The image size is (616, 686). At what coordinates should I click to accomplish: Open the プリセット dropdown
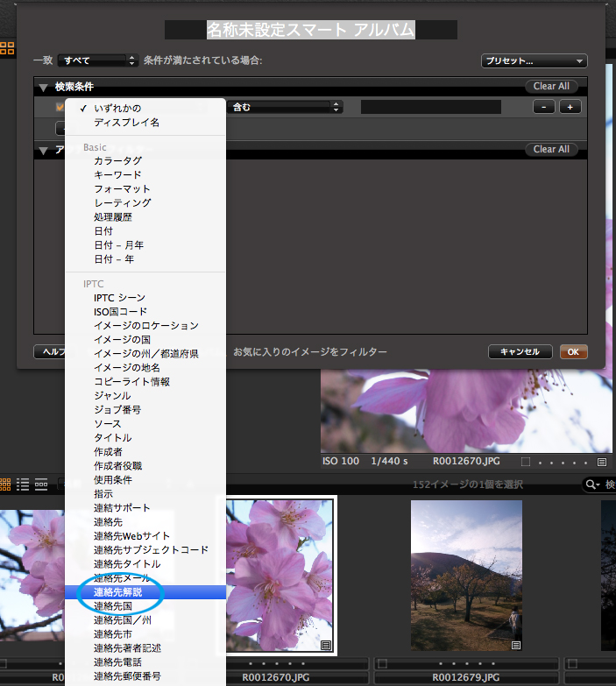tap(534, 61)
